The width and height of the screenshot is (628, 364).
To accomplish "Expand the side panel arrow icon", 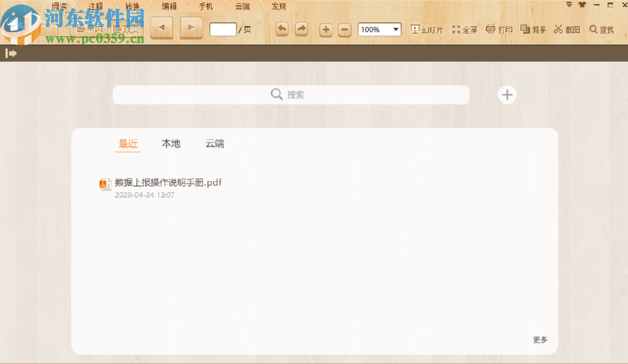I will pos(11,53).
